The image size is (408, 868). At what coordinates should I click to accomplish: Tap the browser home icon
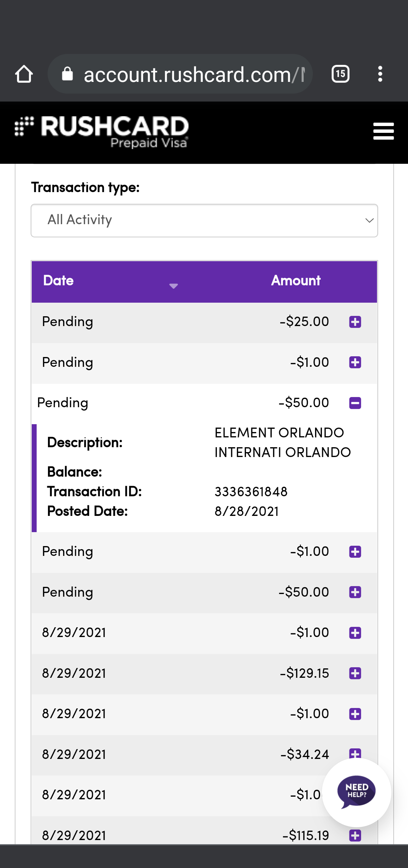(24, 74)
